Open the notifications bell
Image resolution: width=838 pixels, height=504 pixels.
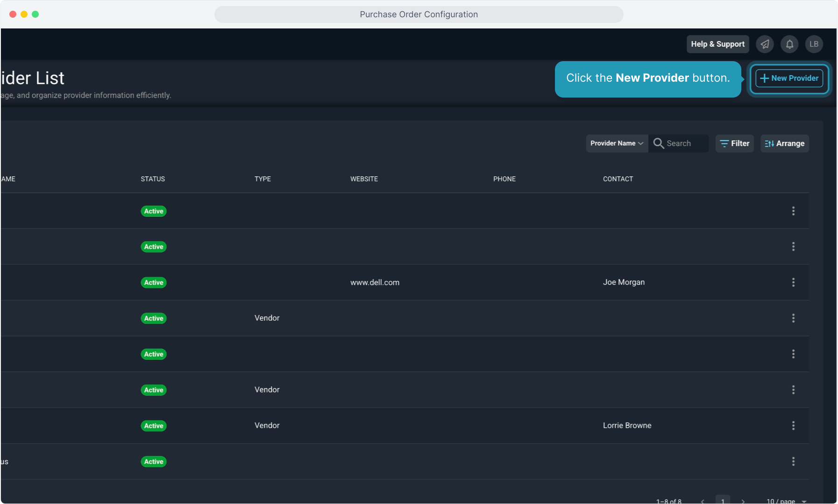tap(789, 44)
